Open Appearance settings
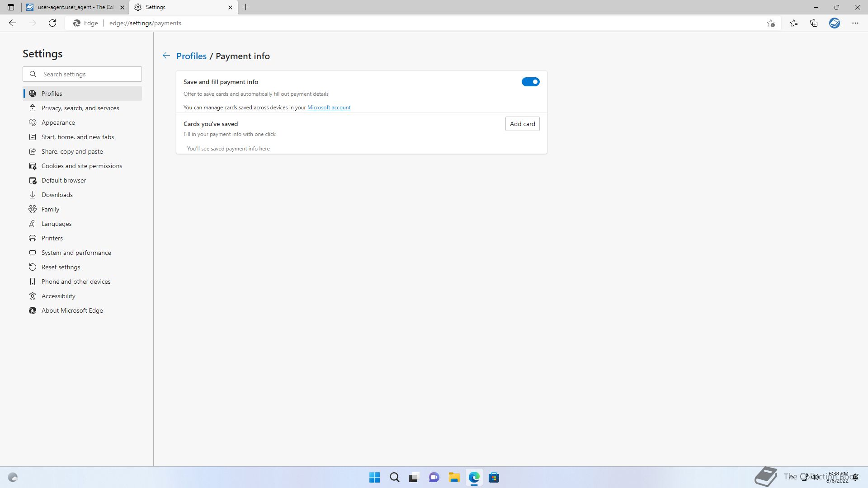 [82, 122]
